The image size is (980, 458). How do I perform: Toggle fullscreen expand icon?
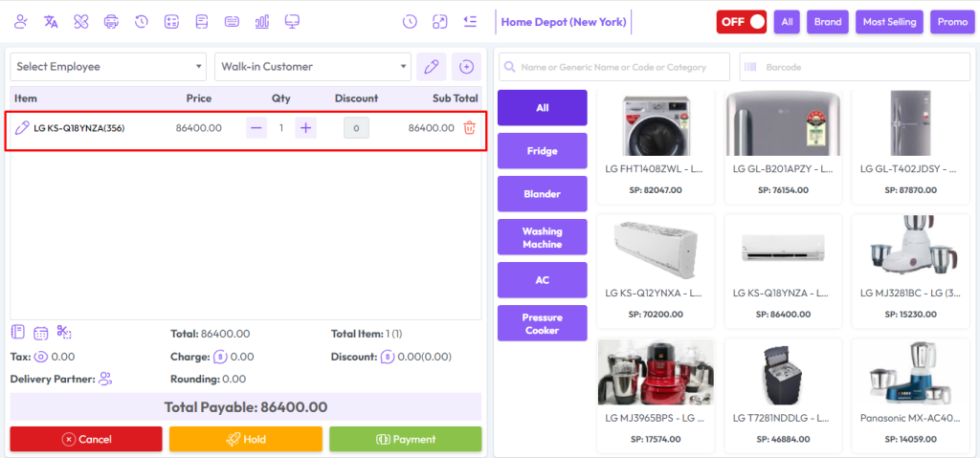pos(440,22)
